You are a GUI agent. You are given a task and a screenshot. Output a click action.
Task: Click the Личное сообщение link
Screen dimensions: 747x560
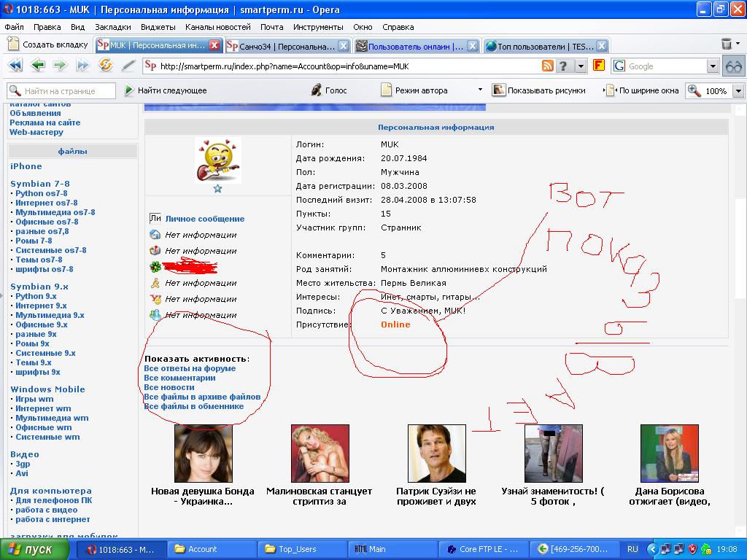204,219
